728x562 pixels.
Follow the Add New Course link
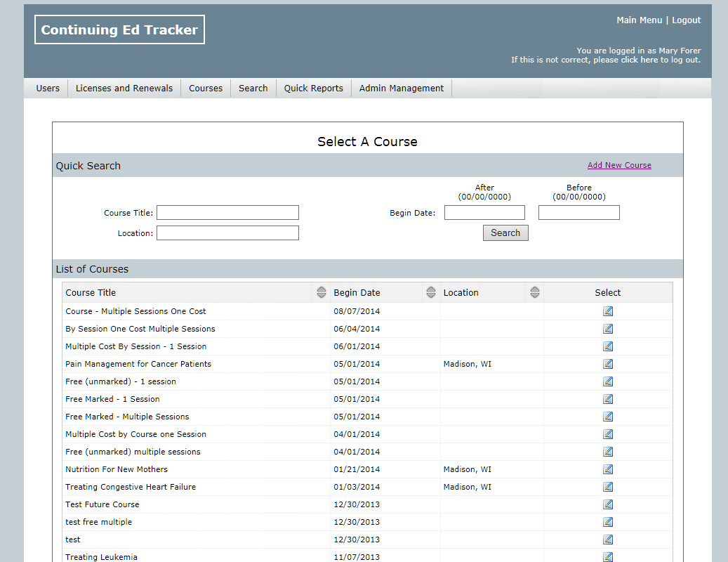[x=619, y=165]
